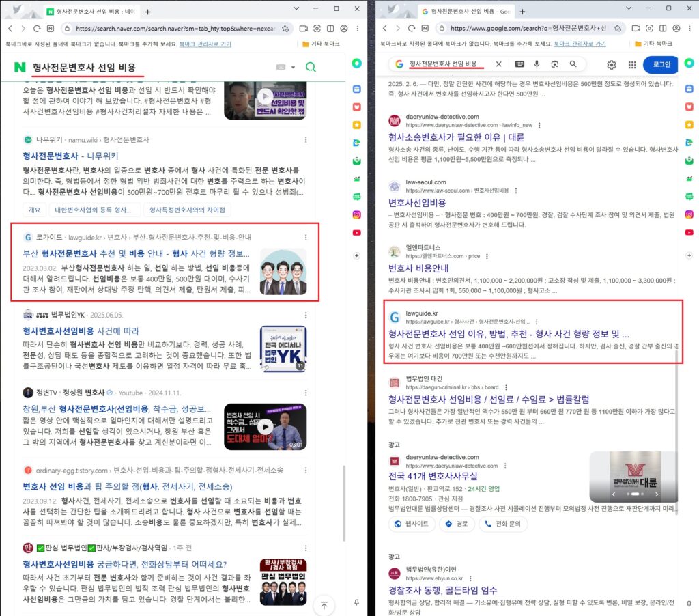Open 형사전문변호사 선임비용 / 선임료 / 수임료 result

coord(489,400)
